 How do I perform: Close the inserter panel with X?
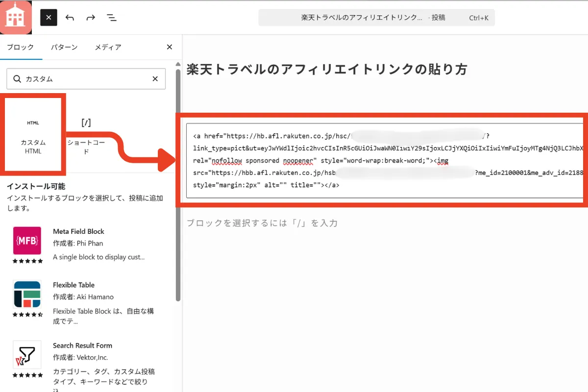click(170, 47)
